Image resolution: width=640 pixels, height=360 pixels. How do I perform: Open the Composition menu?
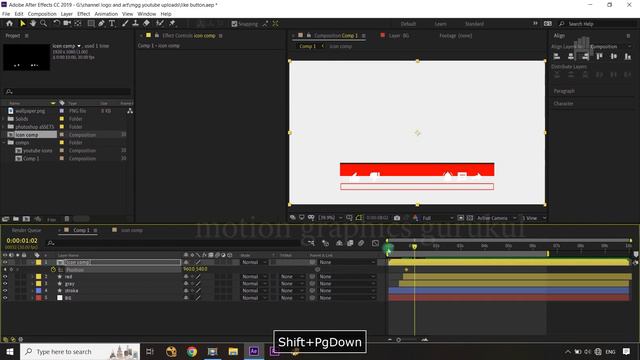coord(42,14)
